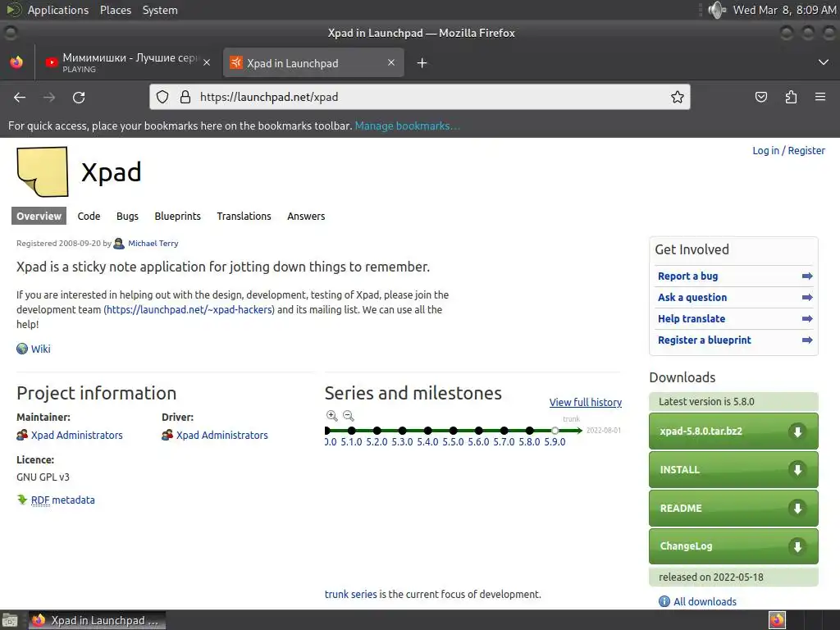
Task: Click the download arrow on README
Action: tap(797, 508)
